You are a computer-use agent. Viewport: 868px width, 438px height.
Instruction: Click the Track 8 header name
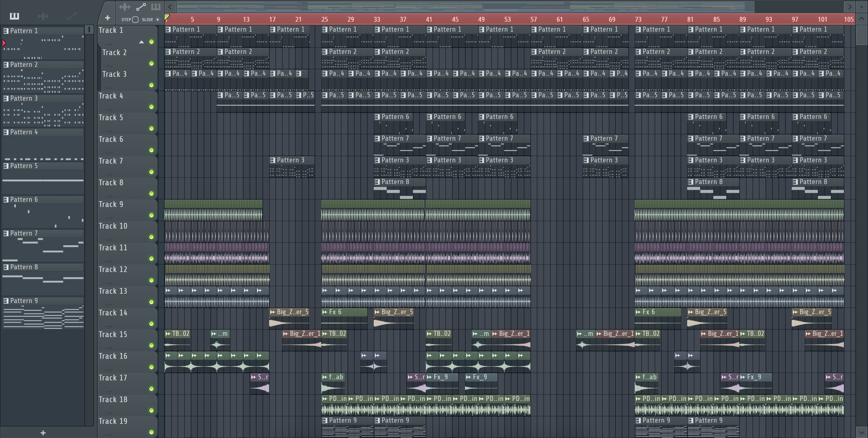[111, 183]
